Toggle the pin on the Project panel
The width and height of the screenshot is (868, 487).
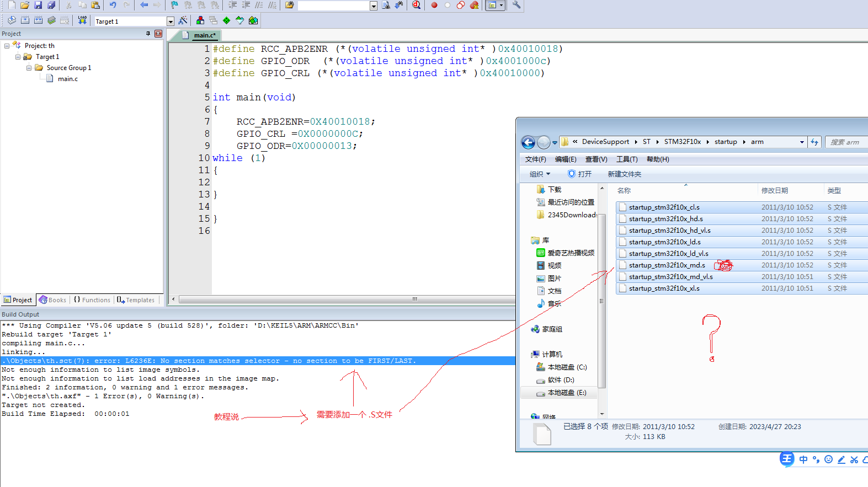148,34
